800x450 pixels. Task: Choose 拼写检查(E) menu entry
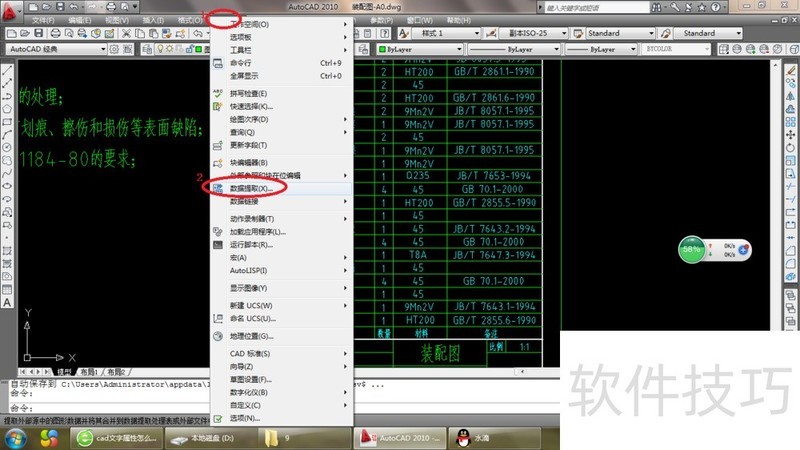coord(282,94)
